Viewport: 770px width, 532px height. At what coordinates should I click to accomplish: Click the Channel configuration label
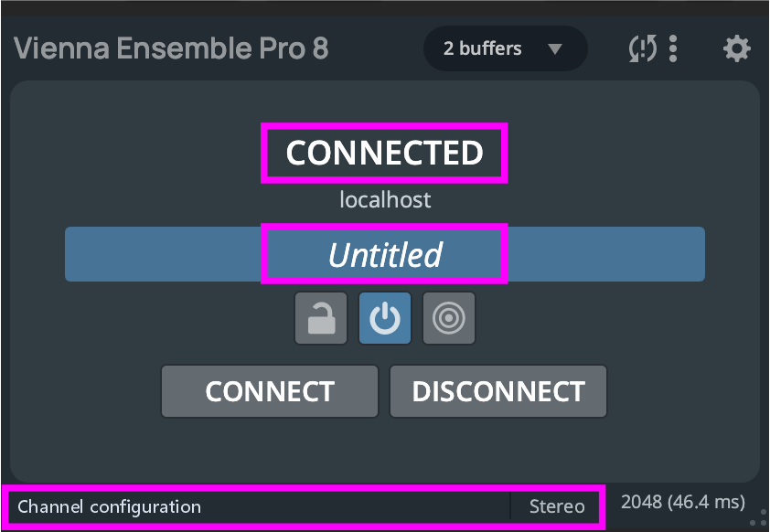pyautogui.click(x=110, y=506)
